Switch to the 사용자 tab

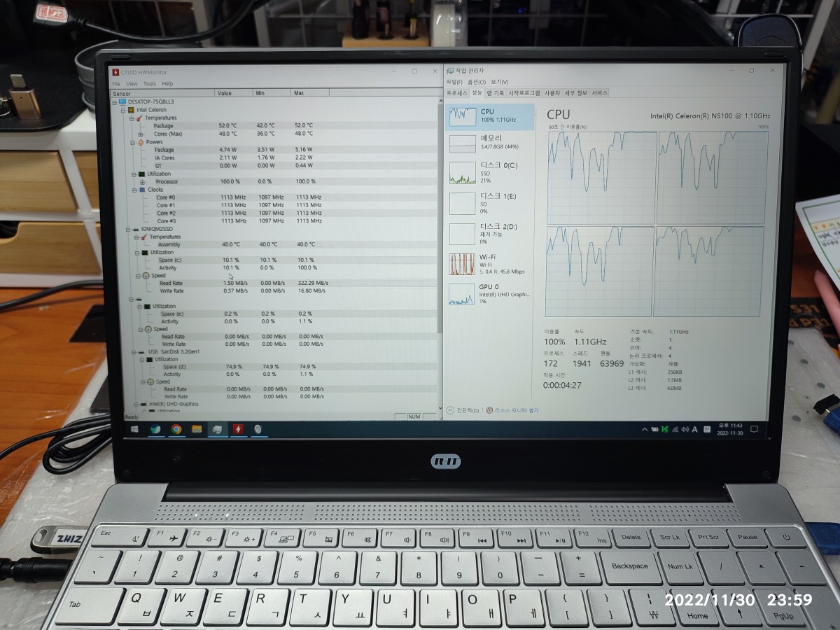click(552, 92)
